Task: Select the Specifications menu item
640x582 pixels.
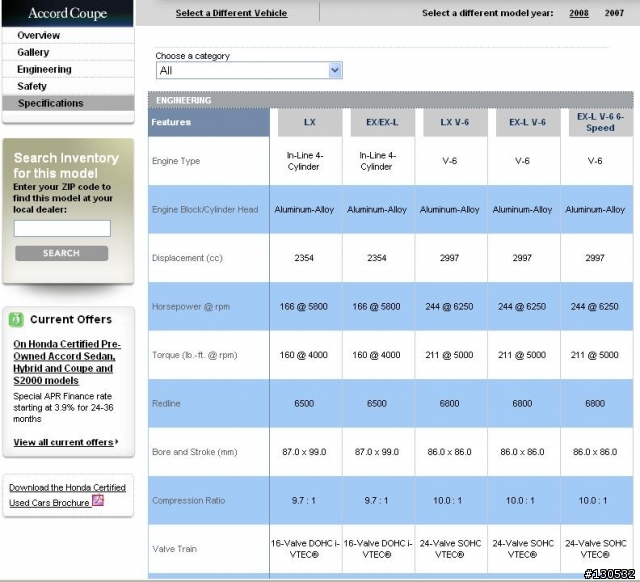Action: [51, 103]
